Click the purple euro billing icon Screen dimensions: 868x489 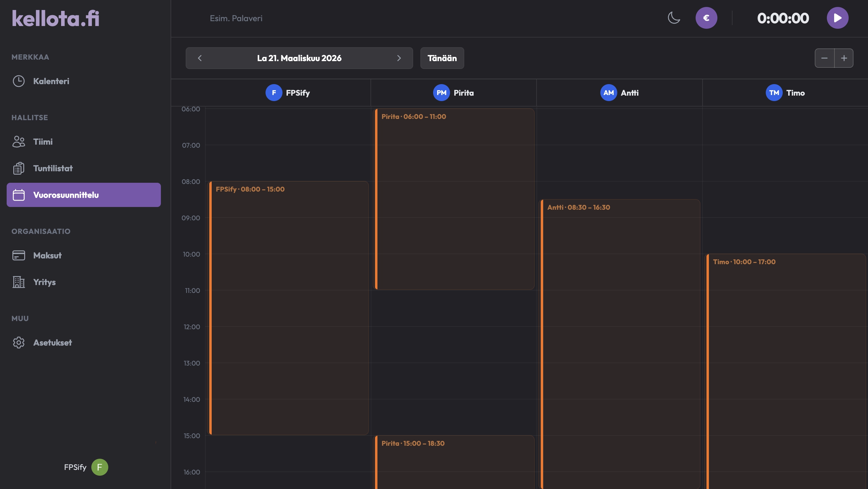(706, 18)
